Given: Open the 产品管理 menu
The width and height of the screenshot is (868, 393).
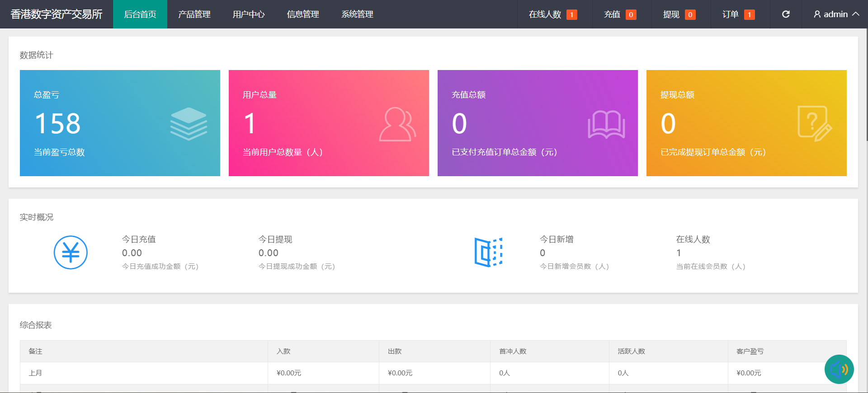Looking at the screenshot, I should 194,14.
